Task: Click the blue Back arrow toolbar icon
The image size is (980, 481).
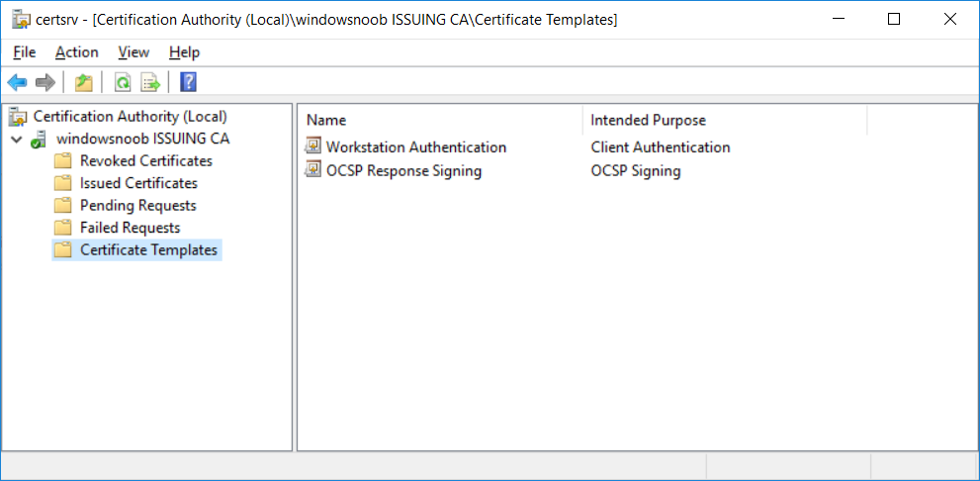Action: point(17,82)
